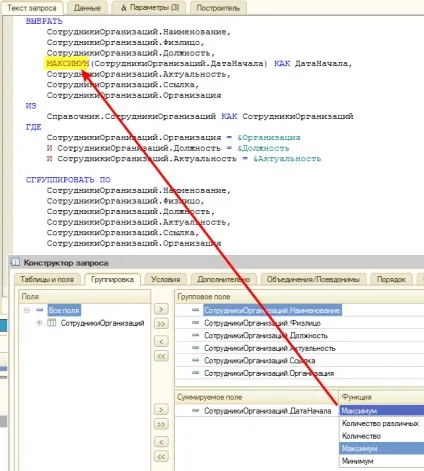The height and width of the screenshot is (471, 424).
Task: Click the field icon beside Все поля
Action: 40,310
